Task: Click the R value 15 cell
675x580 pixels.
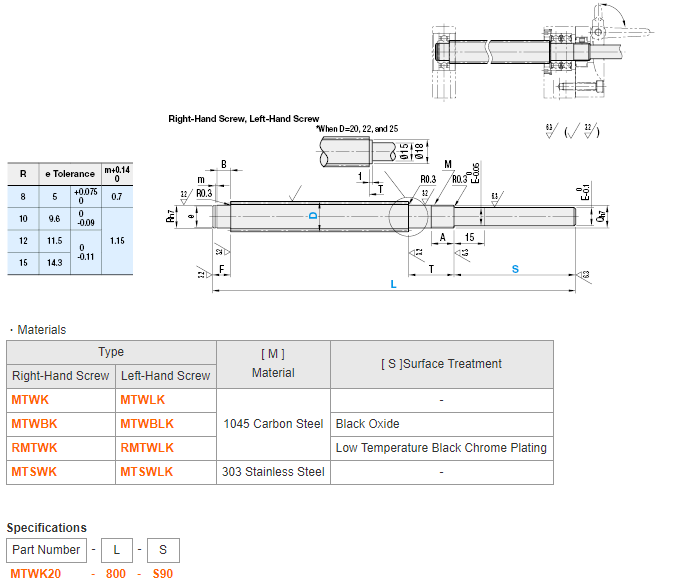Action: click(23, 263)
